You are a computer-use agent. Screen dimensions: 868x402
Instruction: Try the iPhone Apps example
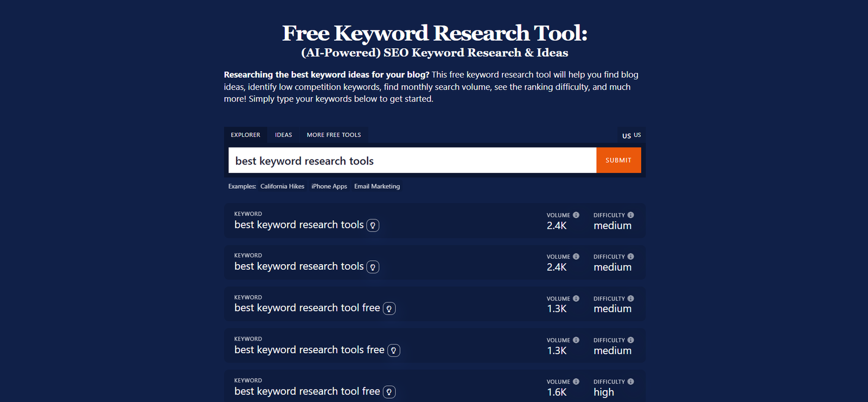(329, 186)
